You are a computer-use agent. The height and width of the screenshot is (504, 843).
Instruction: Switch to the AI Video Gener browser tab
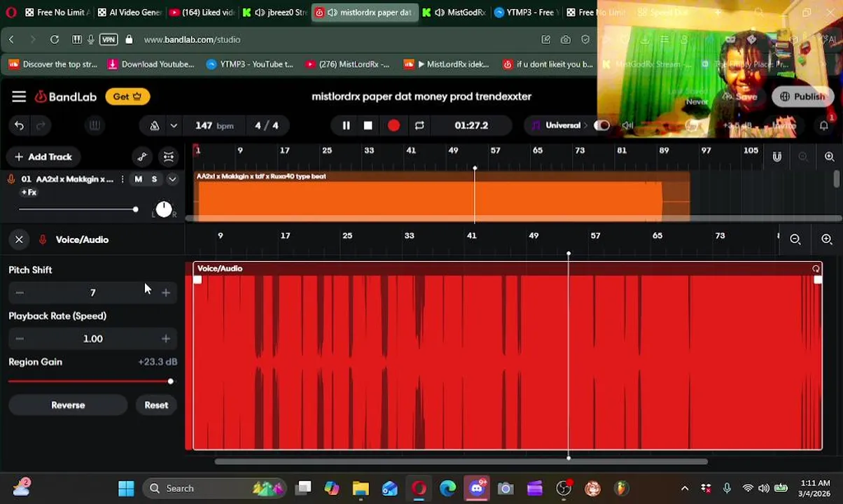tap(130, 13)
